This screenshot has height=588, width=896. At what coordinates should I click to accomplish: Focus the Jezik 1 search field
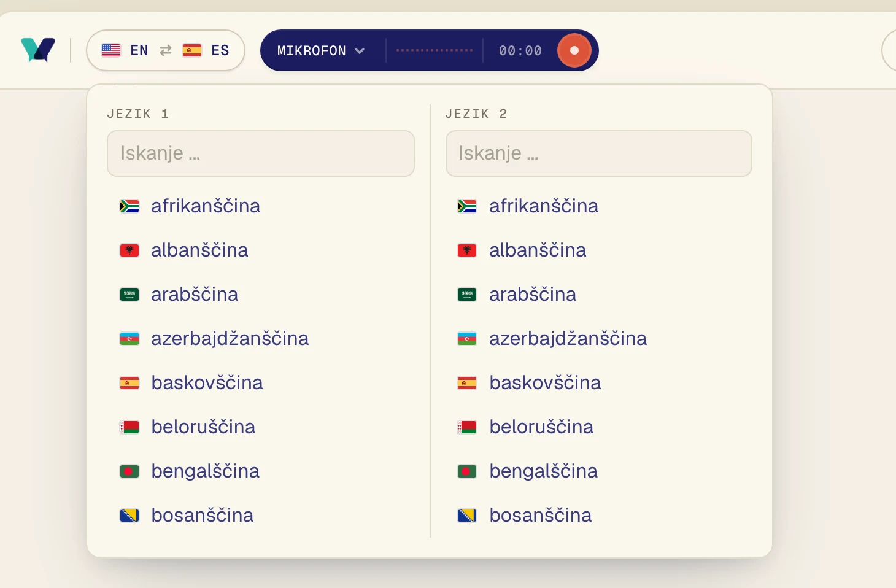(261, 153)
